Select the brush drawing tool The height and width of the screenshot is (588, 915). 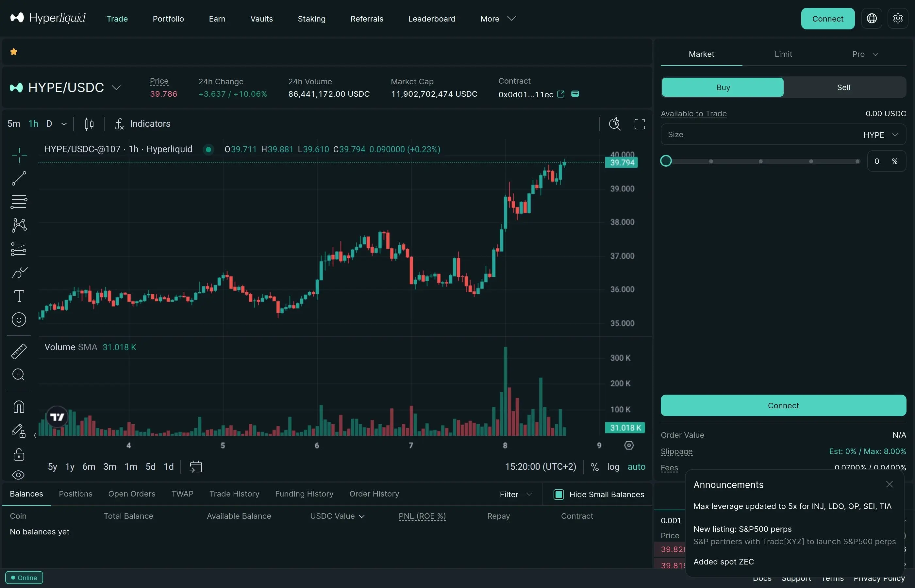coord(19,273)
